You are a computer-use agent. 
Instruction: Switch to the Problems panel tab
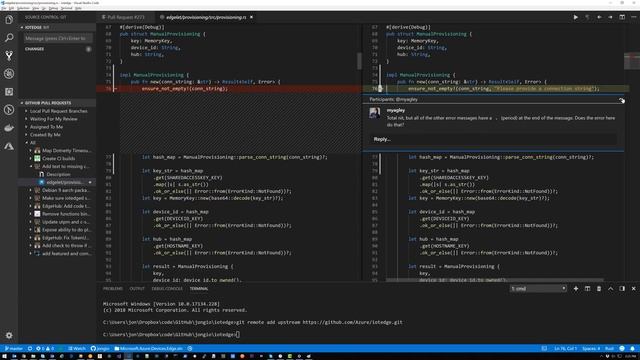[x=113, y=289]
